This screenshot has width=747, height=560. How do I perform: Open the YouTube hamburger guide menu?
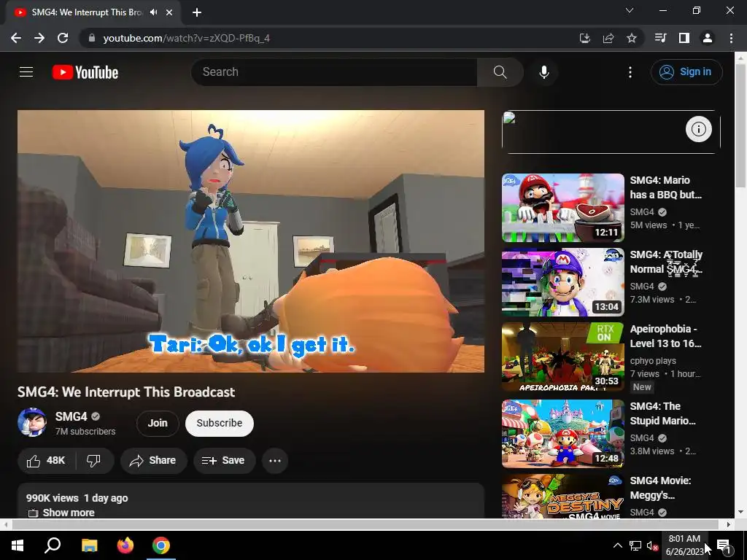(x=26, y=72)
